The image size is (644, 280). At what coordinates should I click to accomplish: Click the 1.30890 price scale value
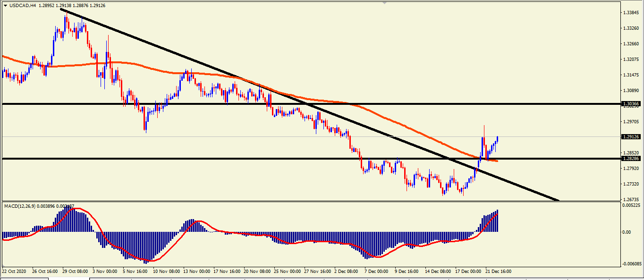(x=631, y=90)
